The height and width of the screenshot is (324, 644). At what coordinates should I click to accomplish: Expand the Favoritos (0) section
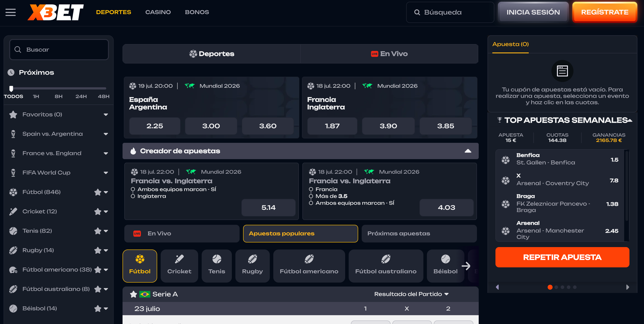click(106, 115)
